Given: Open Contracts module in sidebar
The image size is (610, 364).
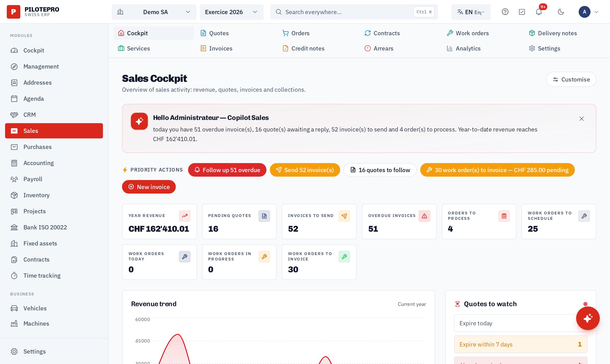Looking at the screenshot, I should pos(54,260).
